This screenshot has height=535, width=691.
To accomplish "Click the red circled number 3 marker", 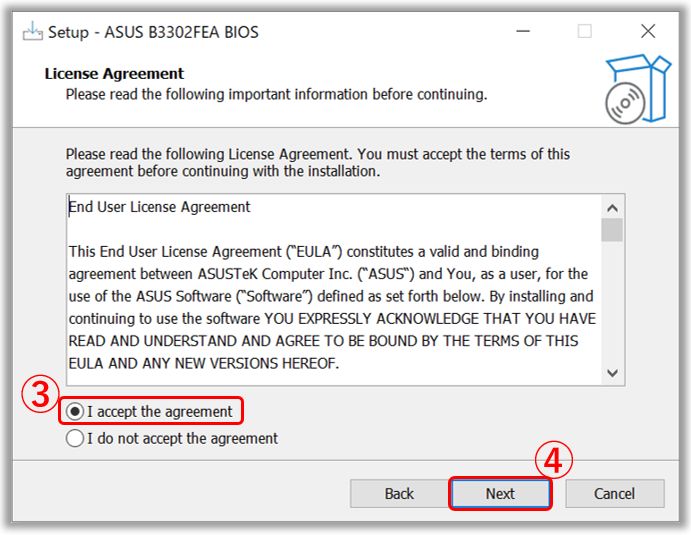I will coord(40,394).
